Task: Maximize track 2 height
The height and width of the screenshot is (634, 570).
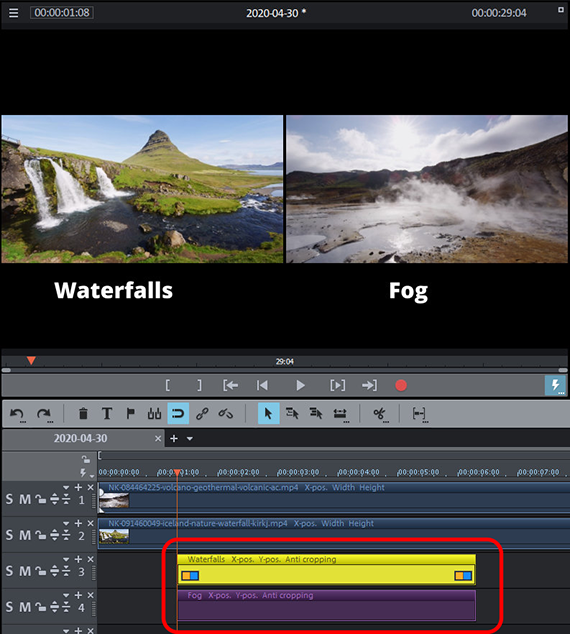Action: click(55, 536)
